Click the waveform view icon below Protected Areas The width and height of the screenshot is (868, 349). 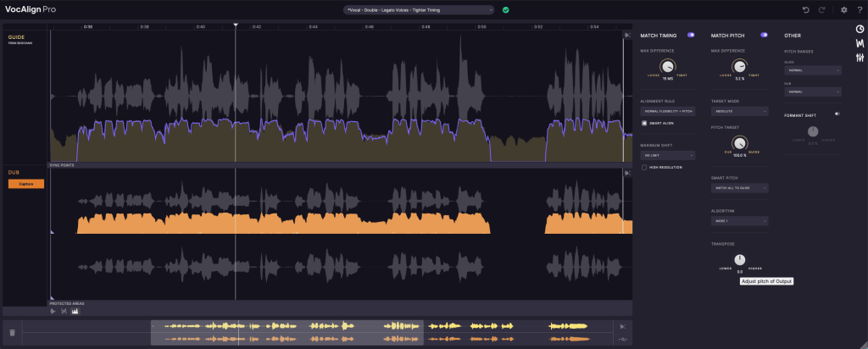[x=75, y=311]
